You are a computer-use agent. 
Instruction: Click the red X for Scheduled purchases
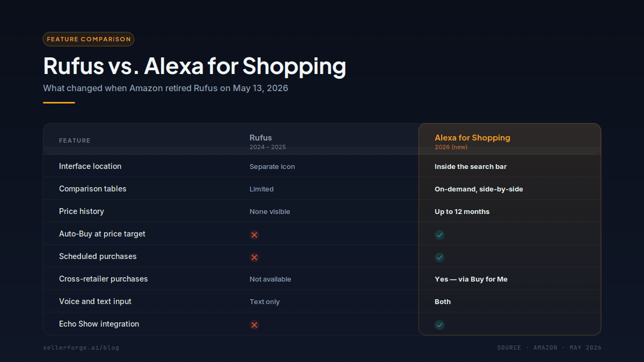click(254, 257)
